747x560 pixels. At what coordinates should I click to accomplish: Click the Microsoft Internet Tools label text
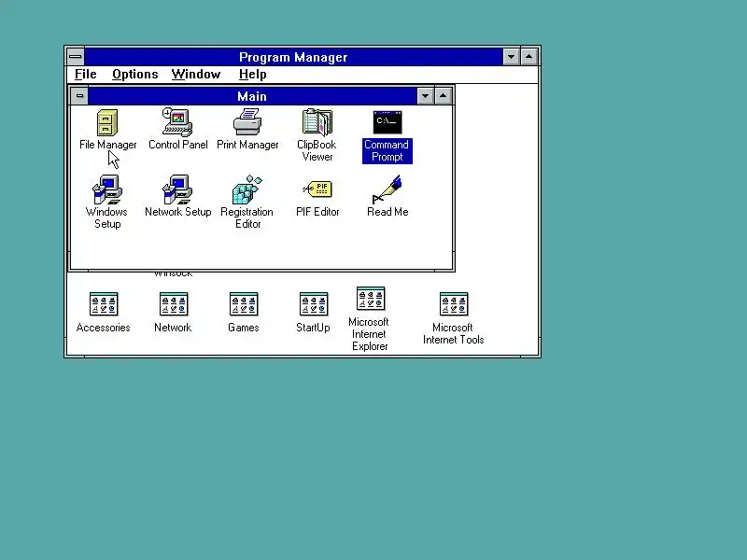(x=453, y=333)
